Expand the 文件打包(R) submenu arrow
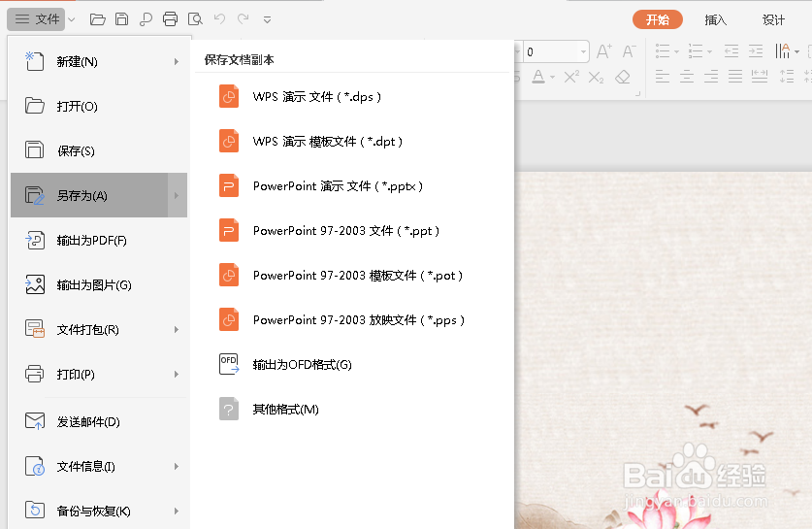812x529 pixels. point(177,329)
